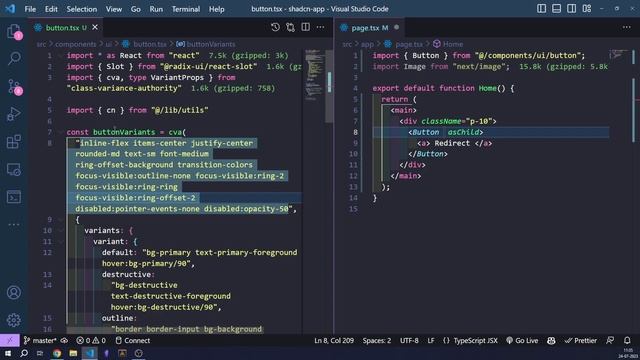Open the Search view in activity bar
Viewport: 640px width, 360px height.
coord(14,58)
